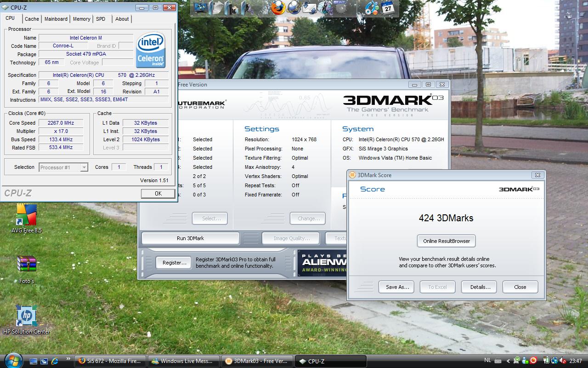Click Online ResultBrowser button
Viewport: 588px width, 368px height.
point(447,241)
